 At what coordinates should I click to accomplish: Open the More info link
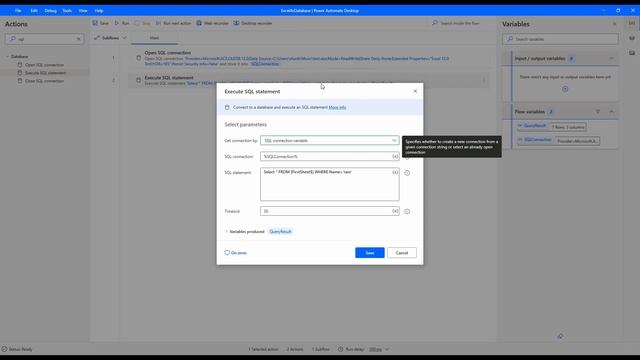coord(337,107)
